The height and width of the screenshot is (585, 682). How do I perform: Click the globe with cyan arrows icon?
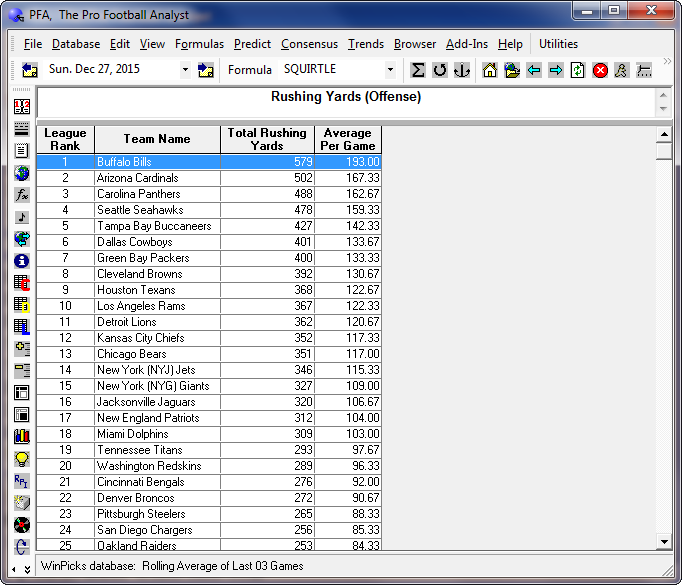(22, 238)
